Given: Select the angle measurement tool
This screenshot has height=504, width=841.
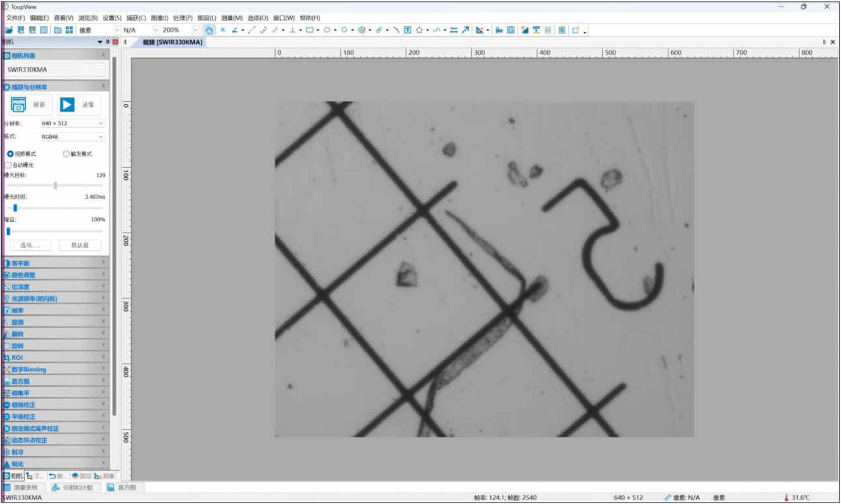Looking at the screenshot, I should click(x=235, y=30).
